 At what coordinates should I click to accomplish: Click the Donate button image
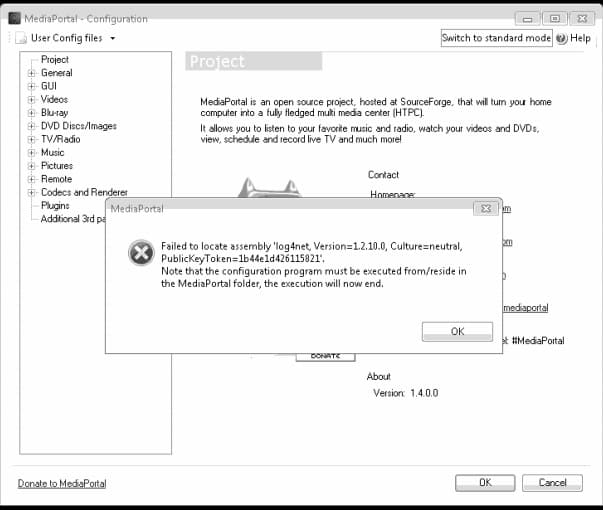pyautogui.click(x=325, y=357)
